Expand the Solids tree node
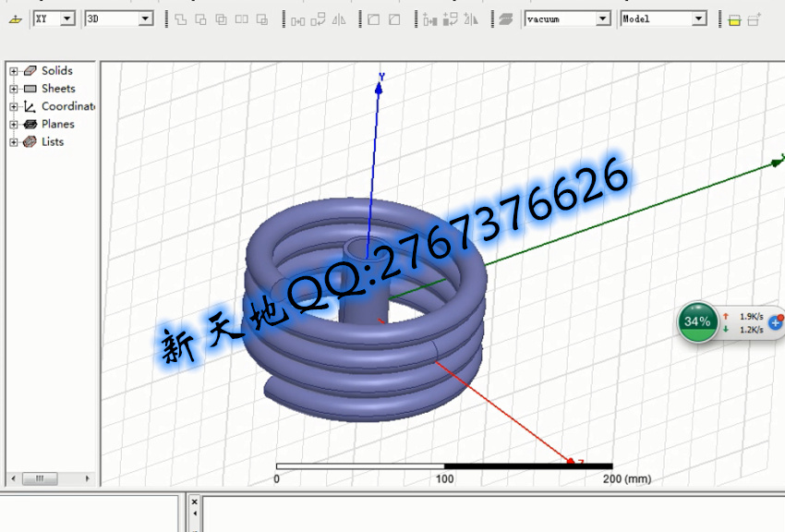This screenshot has height=532, width=785. (14, 71)
